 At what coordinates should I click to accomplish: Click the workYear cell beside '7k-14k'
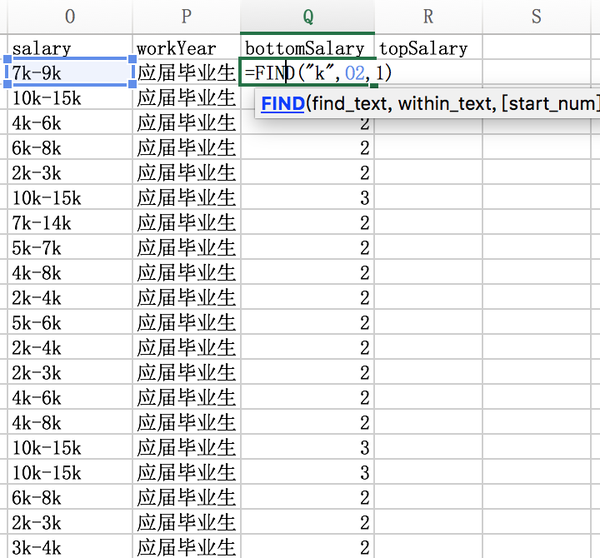click(186, 222)
